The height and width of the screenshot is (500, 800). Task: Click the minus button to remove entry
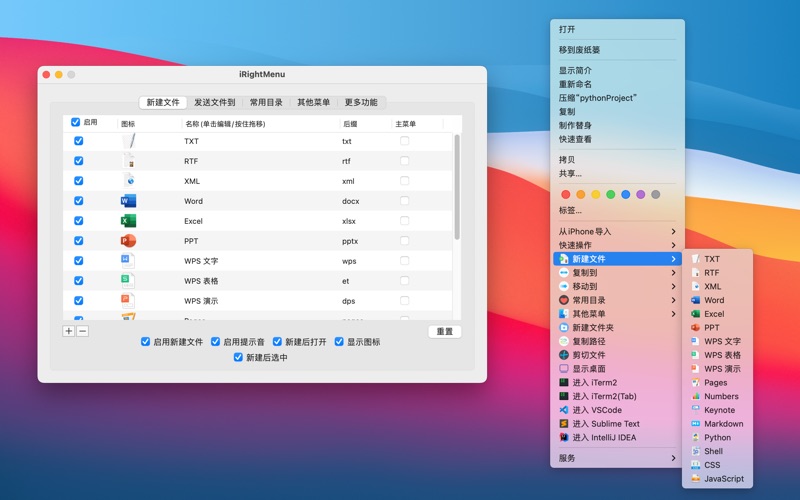82,331
